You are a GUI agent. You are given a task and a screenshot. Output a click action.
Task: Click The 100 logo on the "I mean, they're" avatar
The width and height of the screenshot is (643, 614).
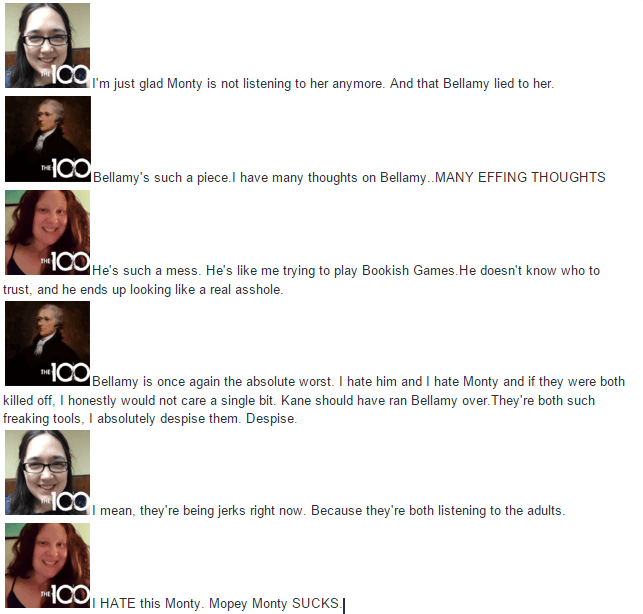65,502
